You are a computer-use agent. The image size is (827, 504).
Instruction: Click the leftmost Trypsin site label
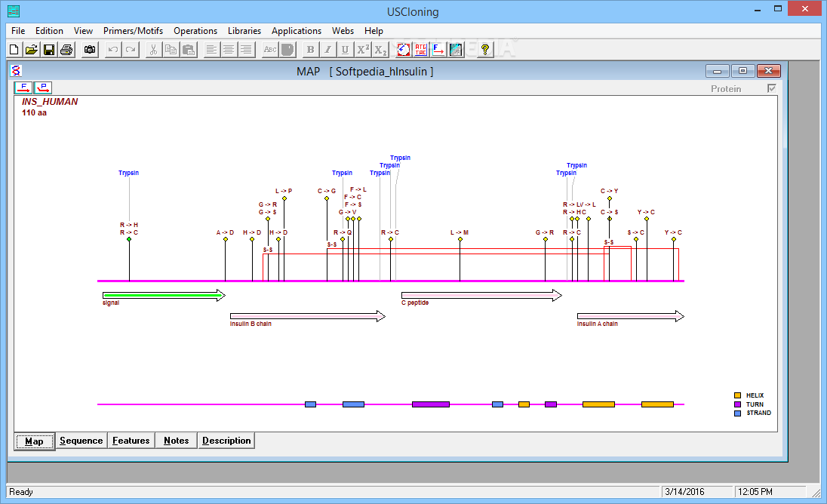pyautogui.click(x=129, y=173)
